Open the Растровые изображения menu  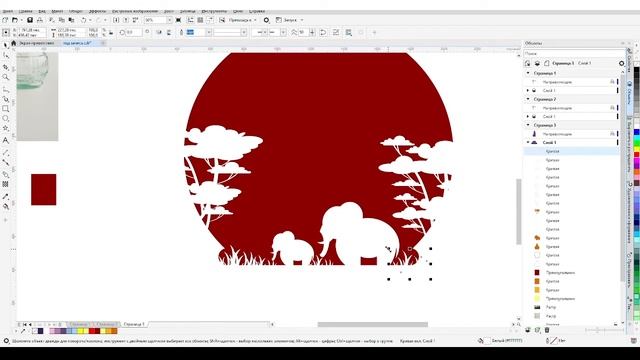click(x=135, y=11)
